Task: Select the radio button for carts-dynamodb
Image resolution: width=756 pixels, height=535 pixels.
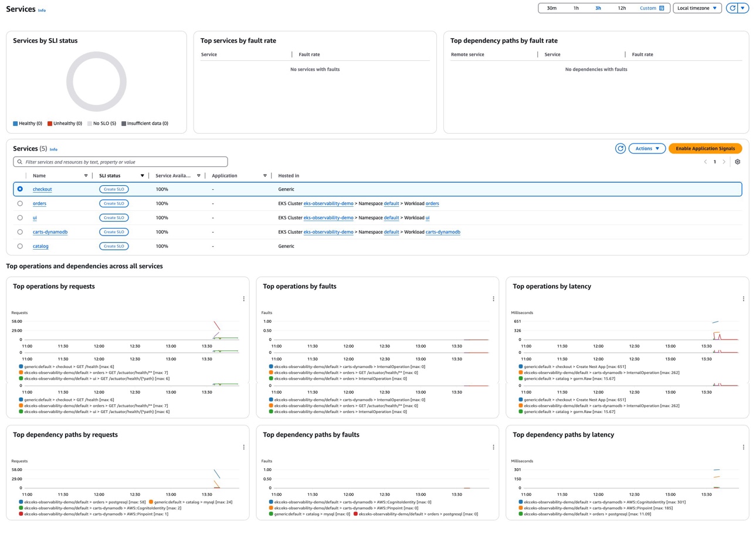Action: tap(20, 231)
